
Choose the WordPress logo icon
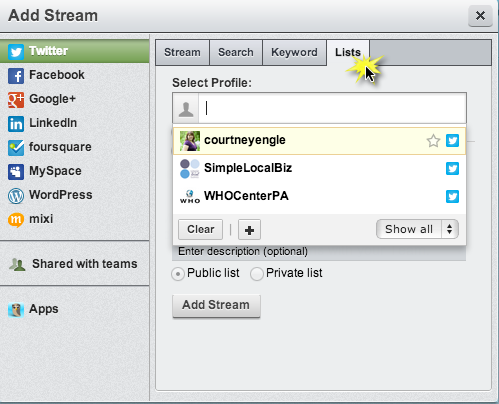(x=16, y=196)
